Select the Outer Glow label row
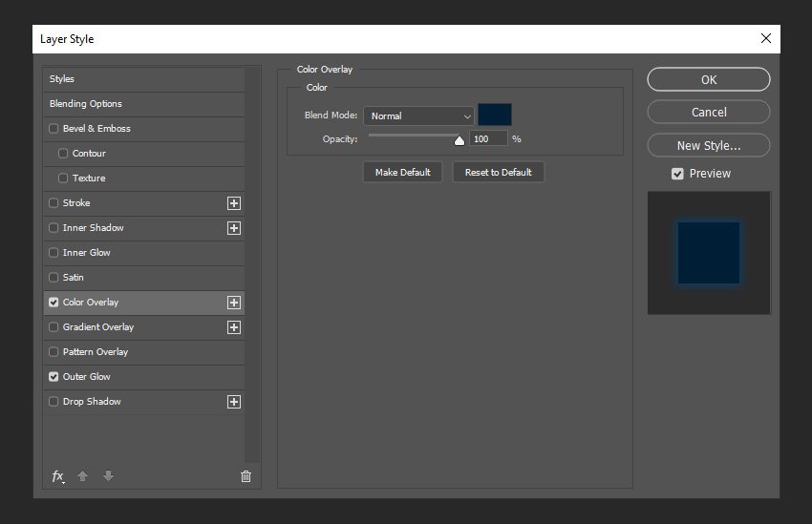This screenshot has height=524, width=812. pos(144,377)
